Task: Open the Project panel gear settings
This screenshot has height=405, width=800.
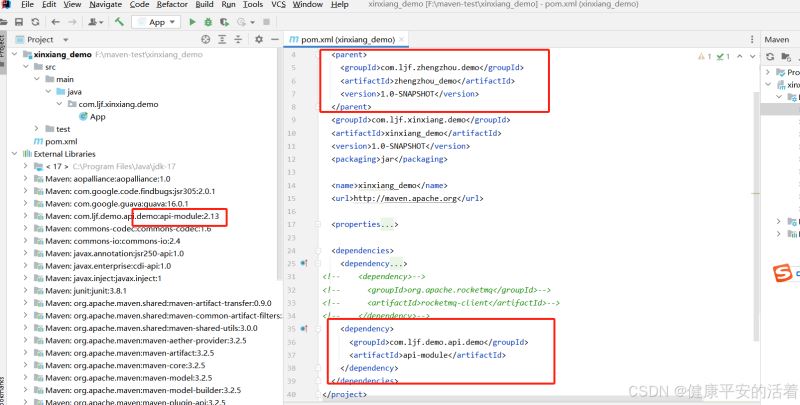Action: (259, 39)
